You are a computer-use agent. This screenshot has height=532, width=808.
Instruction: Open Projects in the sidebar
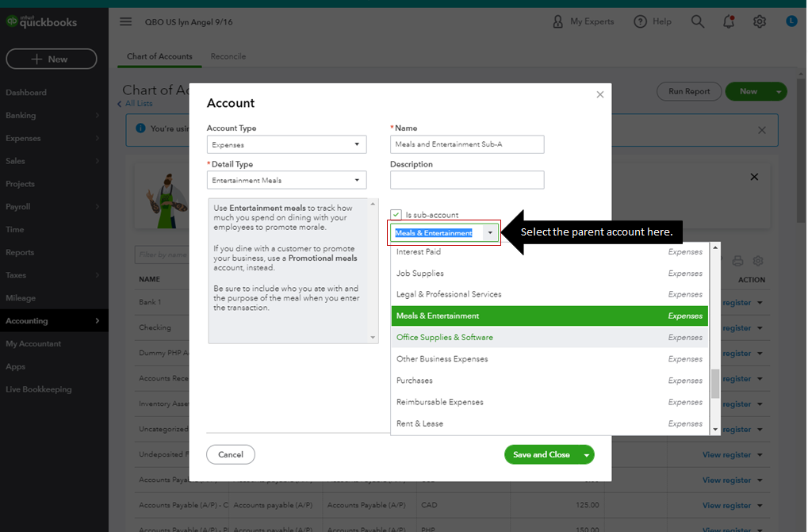(x=20, y=184)
